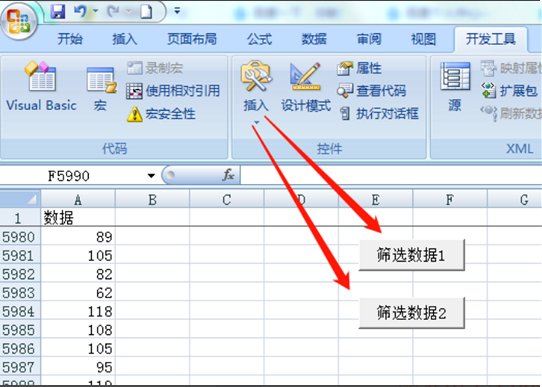Select column A header

tap(78, 199)
